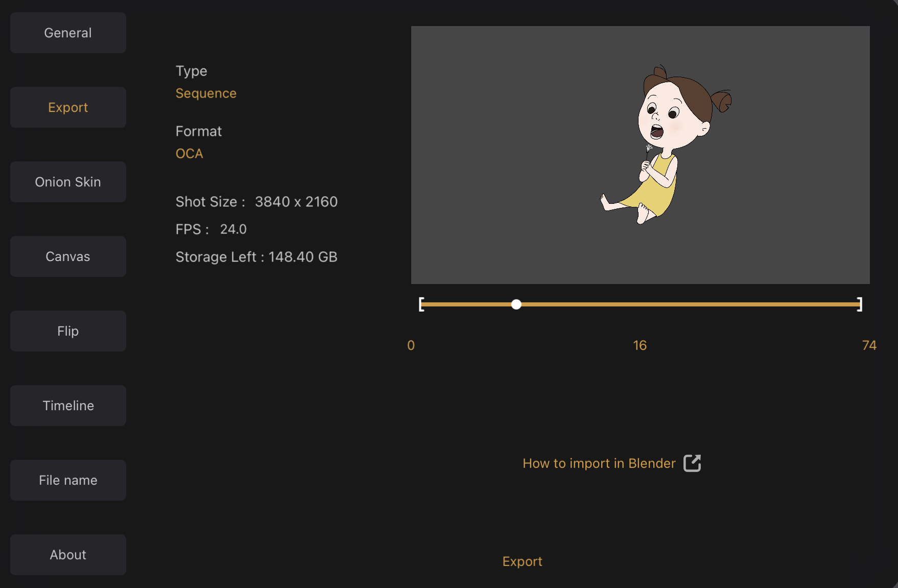Click the end frame number 74
This screenshot has height=588, width=898.
[x=869, y=345]
